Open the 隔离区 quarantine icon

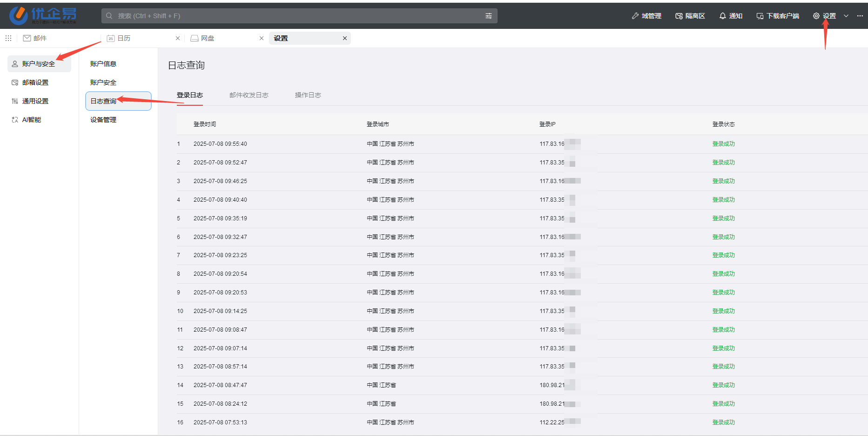point(679,15)
